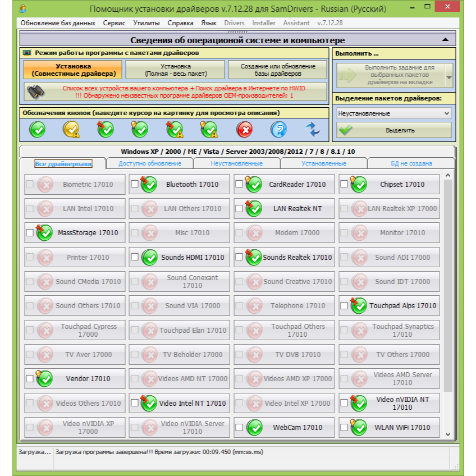Select the Vendor 17010 checkbox

[30, 378]
